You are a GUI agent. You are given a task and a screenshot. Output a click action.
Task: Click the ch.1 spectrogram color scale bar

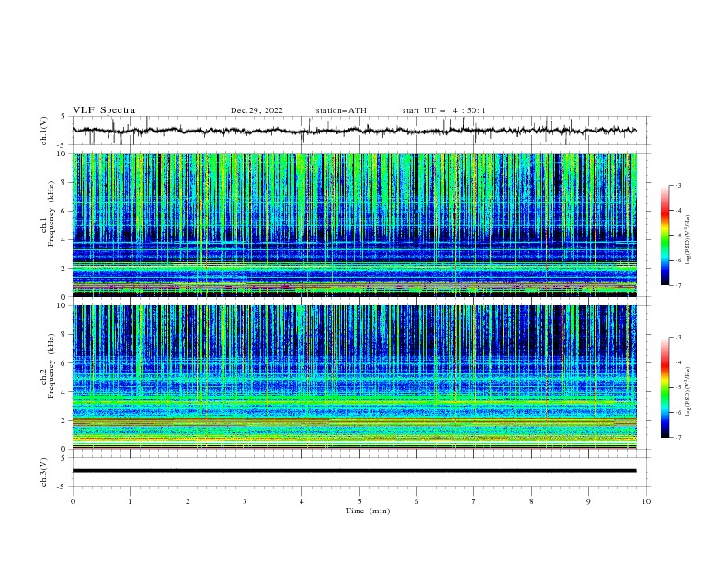[665, 236]
